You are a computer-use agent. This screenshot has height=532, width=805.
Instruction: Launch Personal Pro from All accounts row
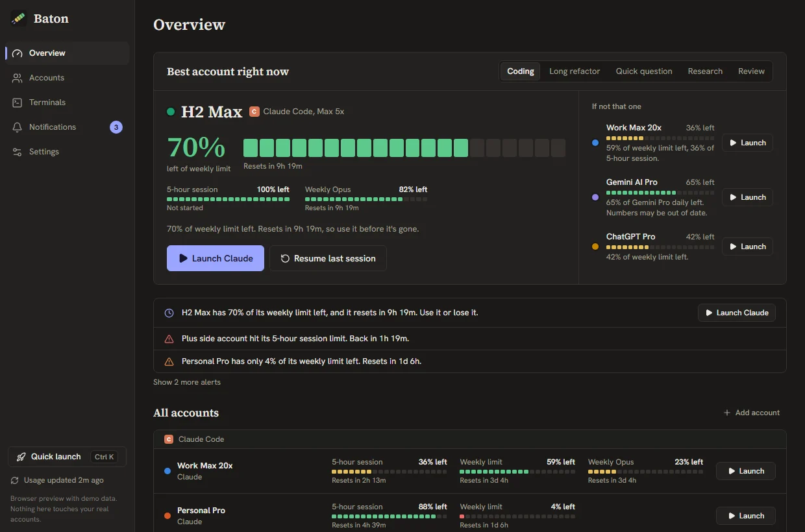point(746,516)
